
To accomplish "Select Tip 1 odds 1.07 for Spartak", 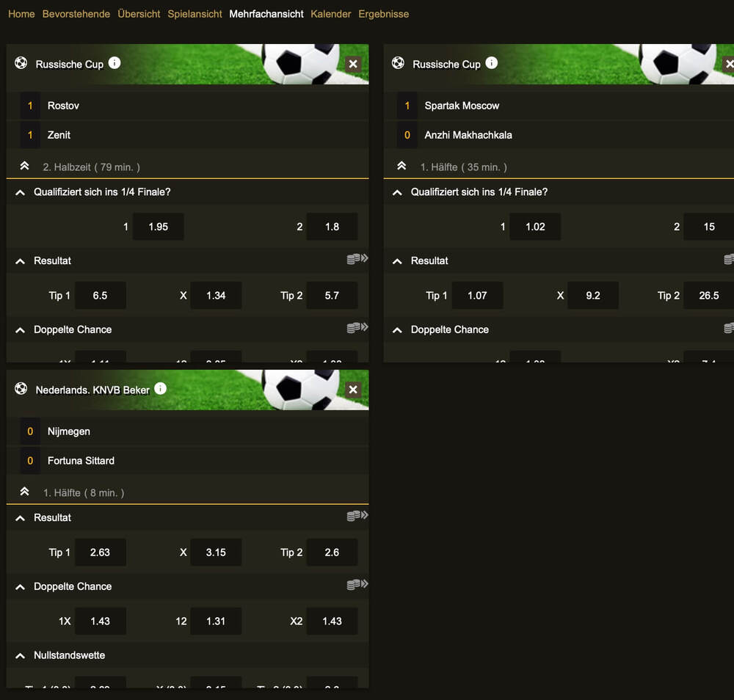I will pyautogui.click(x=477, y=295).
